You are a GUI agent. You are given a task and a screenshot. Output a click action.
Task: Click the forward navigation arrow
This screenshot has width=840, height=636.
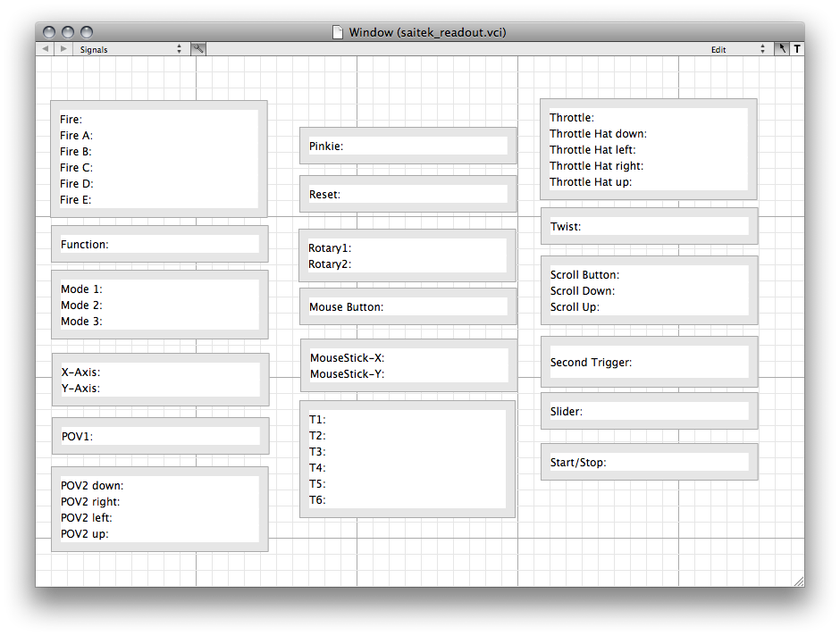pyautogui.click(x=63, y=49)
